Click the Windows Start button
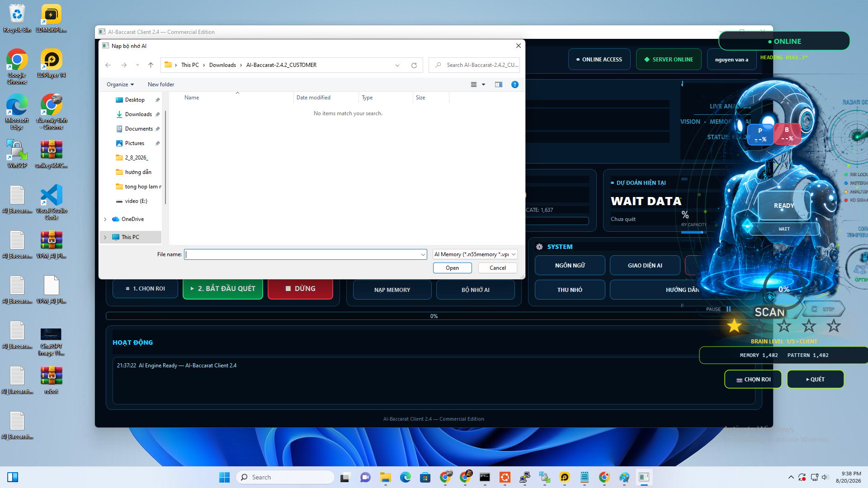 click(x=224, y=477)
